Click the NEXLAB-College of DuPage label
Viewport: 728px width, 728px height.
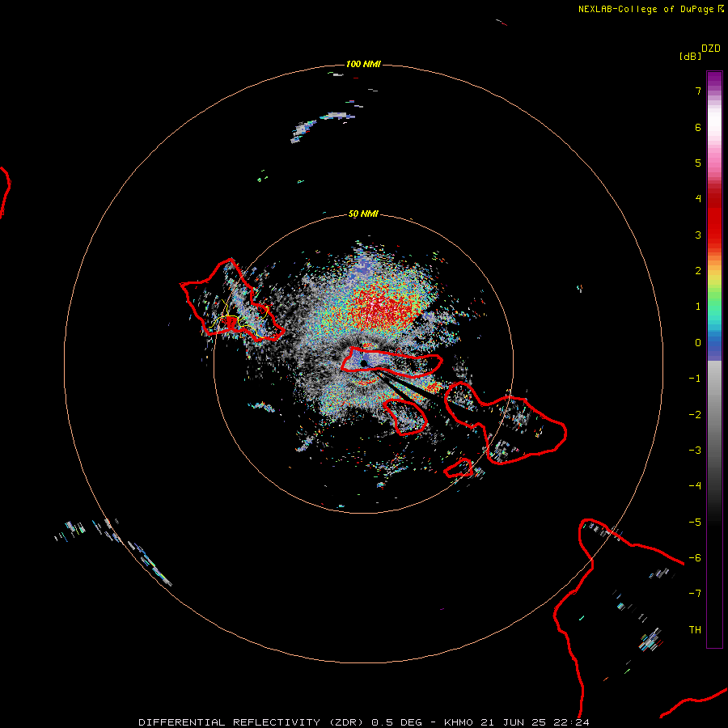(x=645, y=9)
